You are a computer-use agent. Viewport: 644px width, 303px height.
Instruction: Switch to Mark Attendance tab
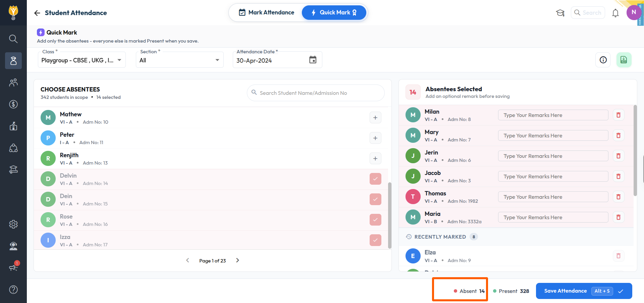266,13
